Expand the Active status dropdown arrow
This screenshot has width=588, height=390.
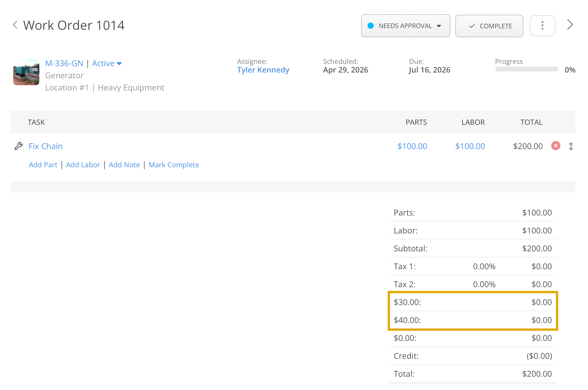pyautogui.click(x=119, y=64)
